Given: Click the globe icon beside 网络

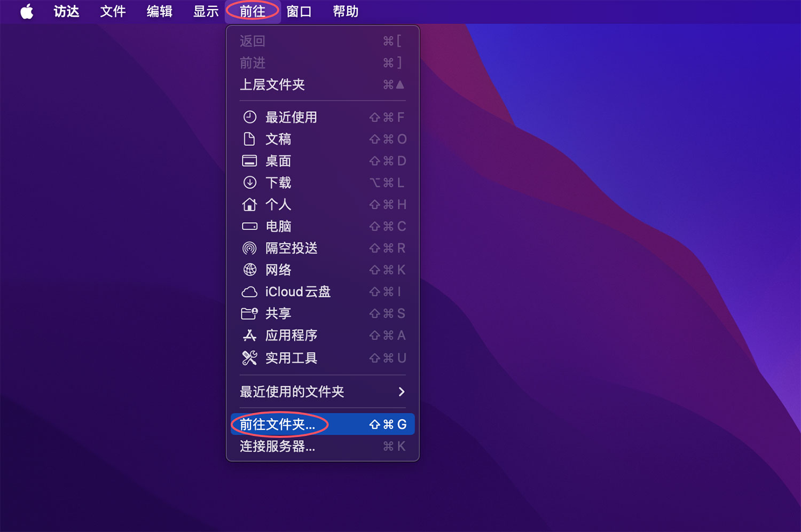Looking at the screenshot, I should [x=249, y=270].
